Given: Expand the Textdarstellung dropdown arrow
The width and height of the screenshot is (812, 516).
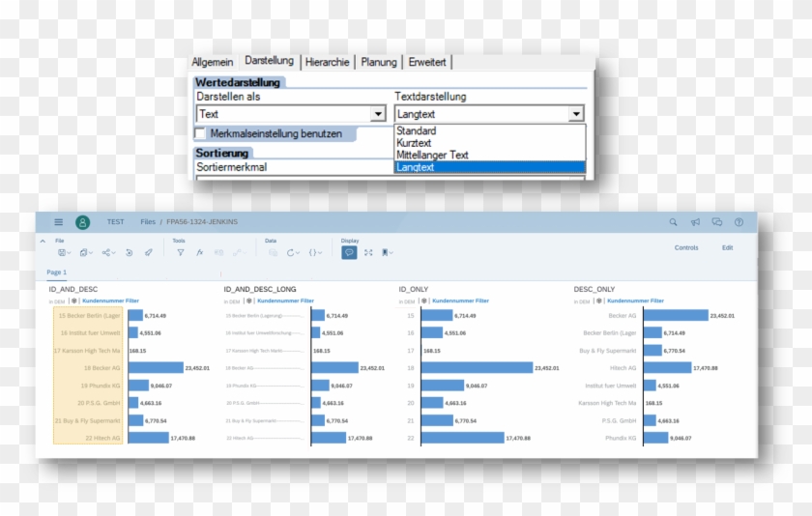Looking at the screenshot, I should click(x=576, y=114).
